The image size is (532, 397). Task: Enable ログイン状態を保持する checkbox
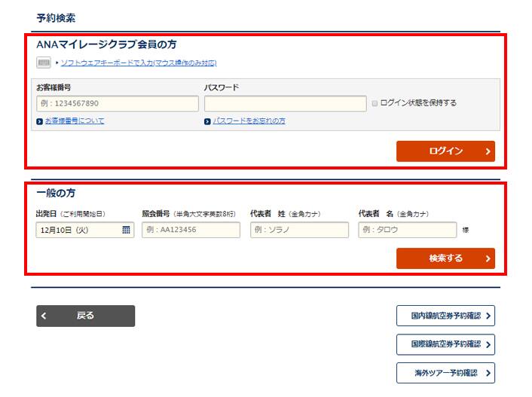[375, 103]
